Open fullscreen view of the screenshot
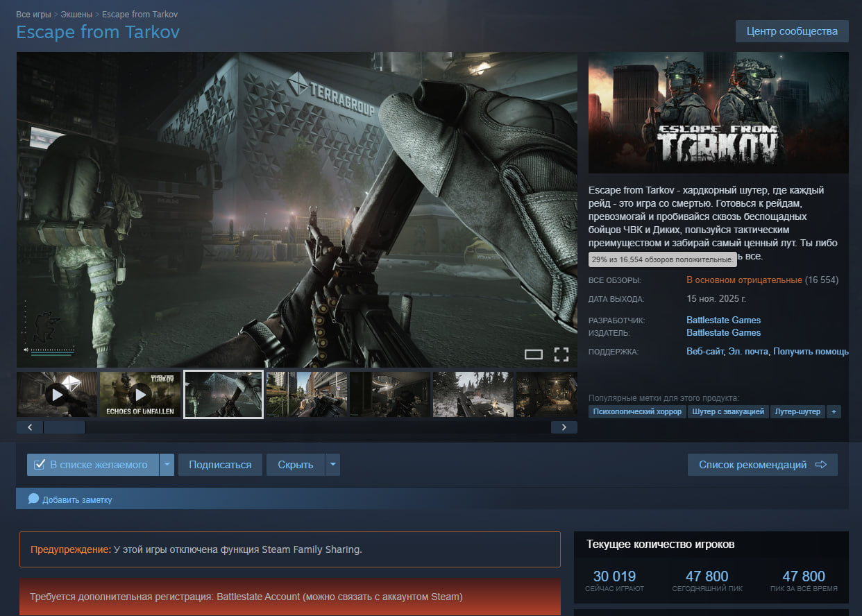The width and height of the screenshot is (862, 616). coord(561,354)
